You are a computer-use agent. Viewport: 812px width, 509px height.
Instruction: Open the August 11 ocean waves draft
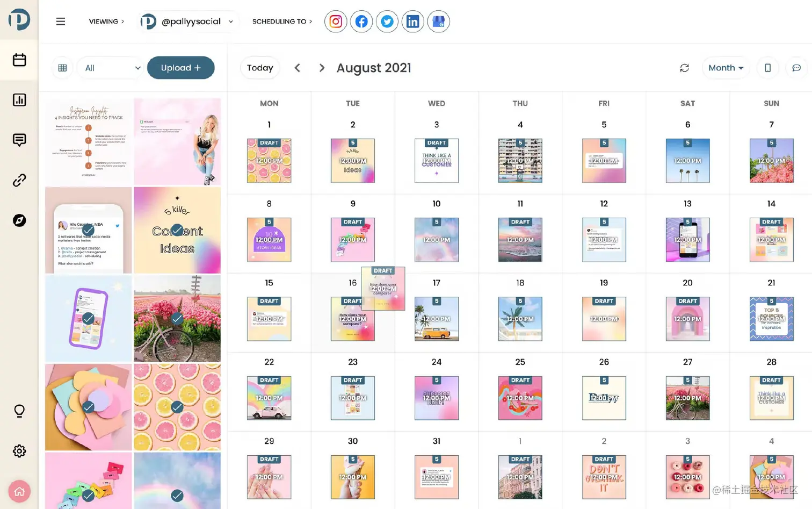point(520,240)
